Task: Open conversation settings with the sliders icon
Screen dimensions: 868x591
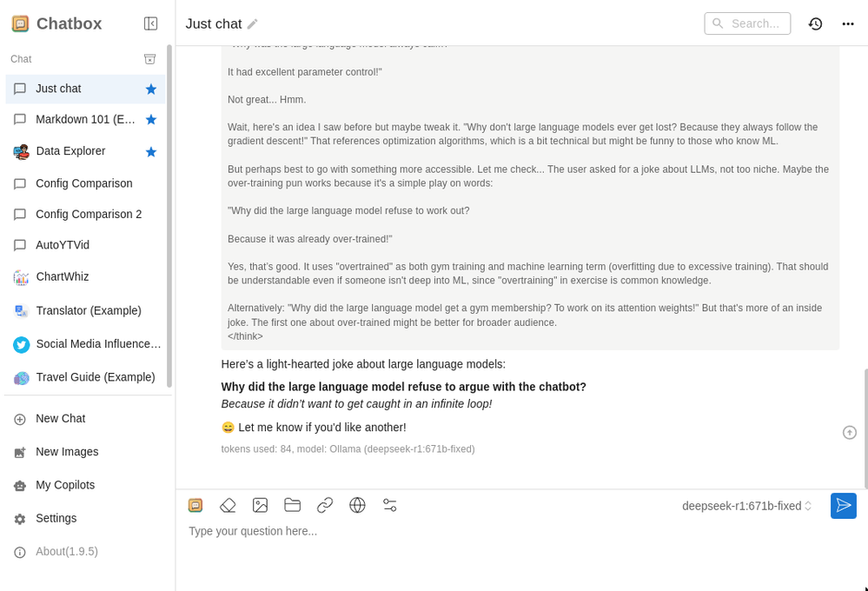Action: point(390,505)
